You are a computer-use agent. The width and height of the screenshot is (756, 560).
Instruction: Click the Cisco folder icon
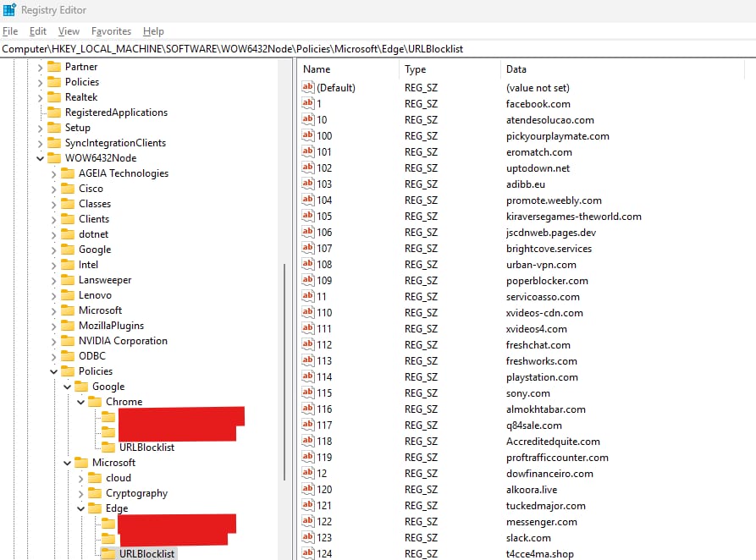pos(68,189)
